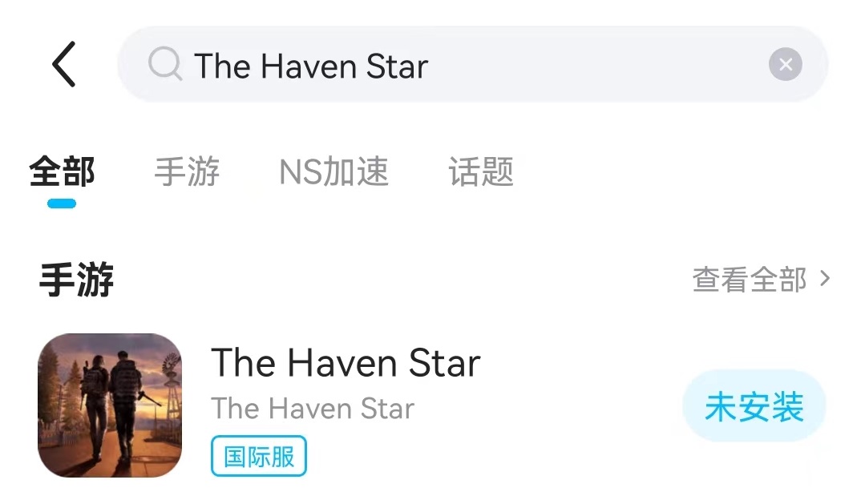The image size is (865, 504).
Task: Tap the 未安装 install button
Action: click(754, 406)
